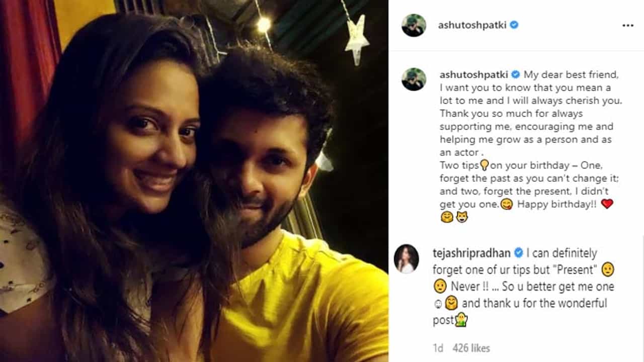Click ashutoshpatki header profile avatar
The height and width of the screenshot is (362, 644).
pos(414,25)
